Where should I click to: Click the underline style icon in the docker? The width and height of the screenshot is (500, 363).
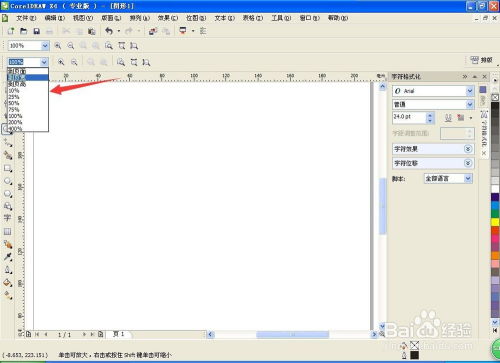(448, 117)
